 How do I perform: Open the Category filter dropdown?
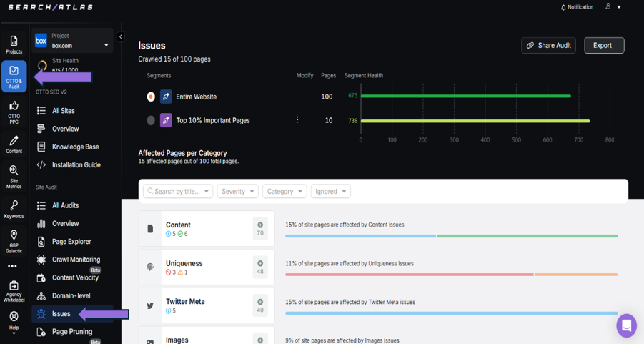[x=284, y=191]
